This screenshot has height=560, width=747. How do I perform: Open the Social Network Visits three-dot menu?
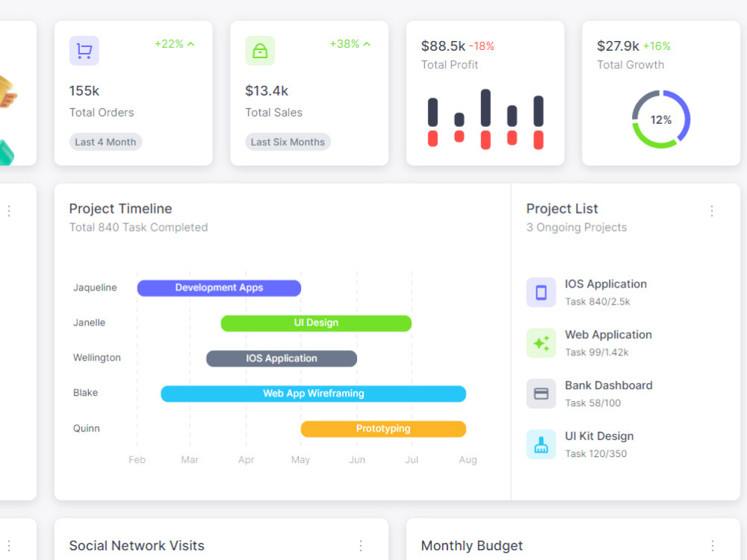tap(361, 546)
